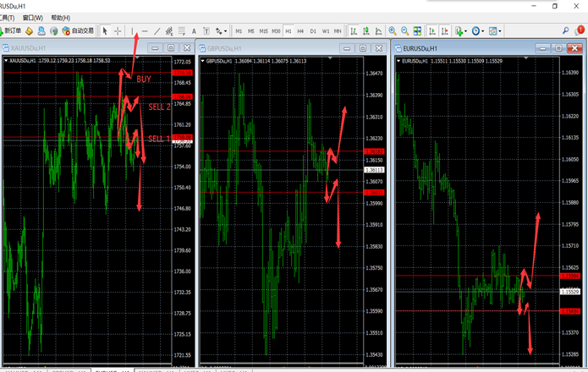Expand the periods clock dropdown

pyautogui.click(x=479, y=30)
